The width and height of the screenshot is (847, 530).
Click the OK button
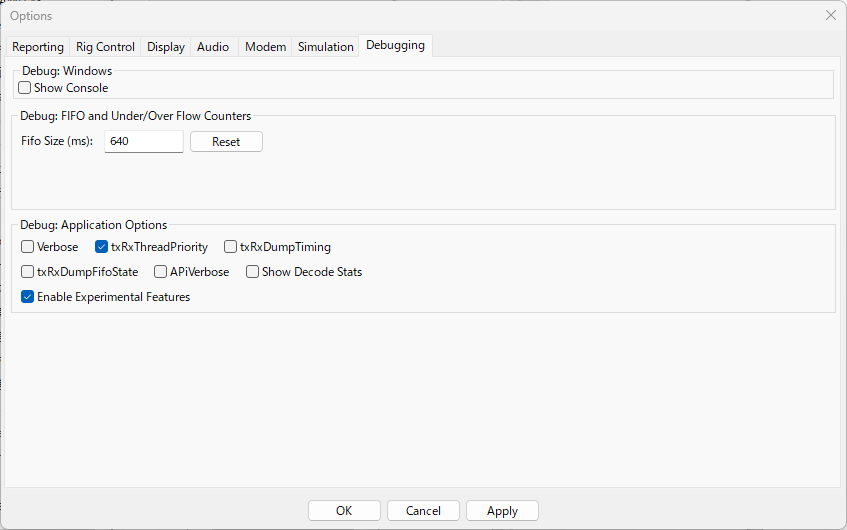[x=344, y=511]
